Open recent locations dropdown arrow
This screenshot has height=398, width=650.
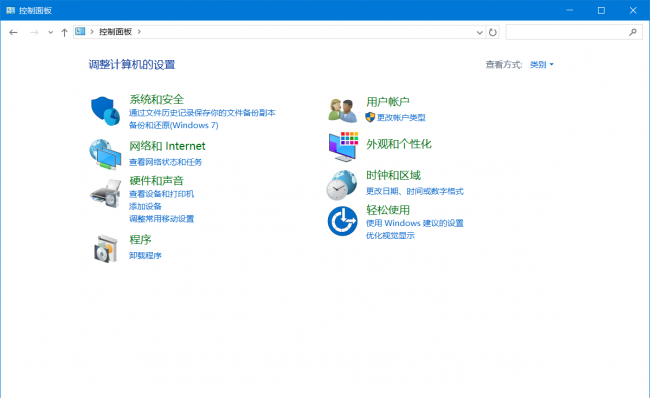click(50, 32)
